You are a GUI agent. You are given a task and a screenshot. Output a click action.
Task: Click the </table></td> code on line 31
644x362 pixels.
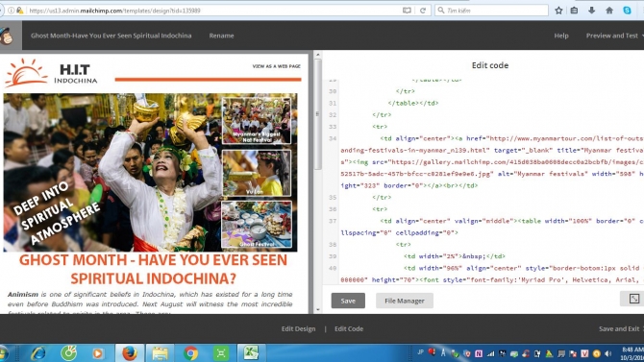413,104
